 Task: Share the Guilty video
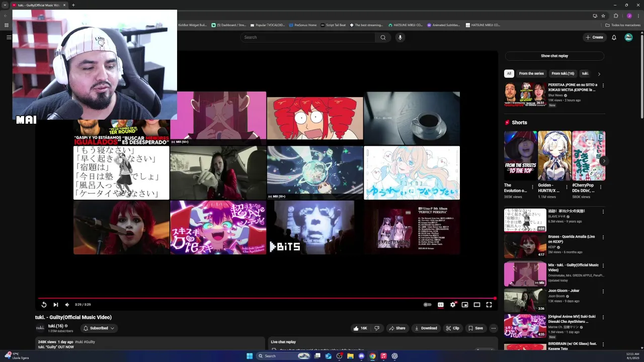point(397,328)
